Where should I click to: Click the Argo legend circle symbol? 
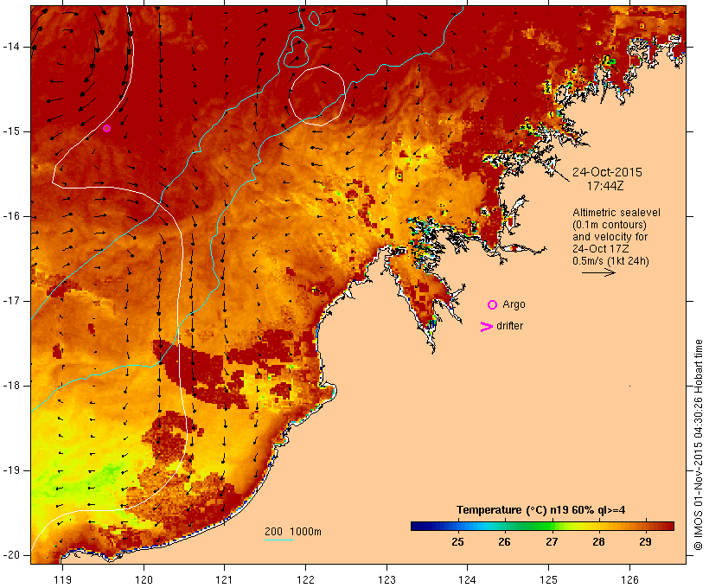tap(493, 305)
